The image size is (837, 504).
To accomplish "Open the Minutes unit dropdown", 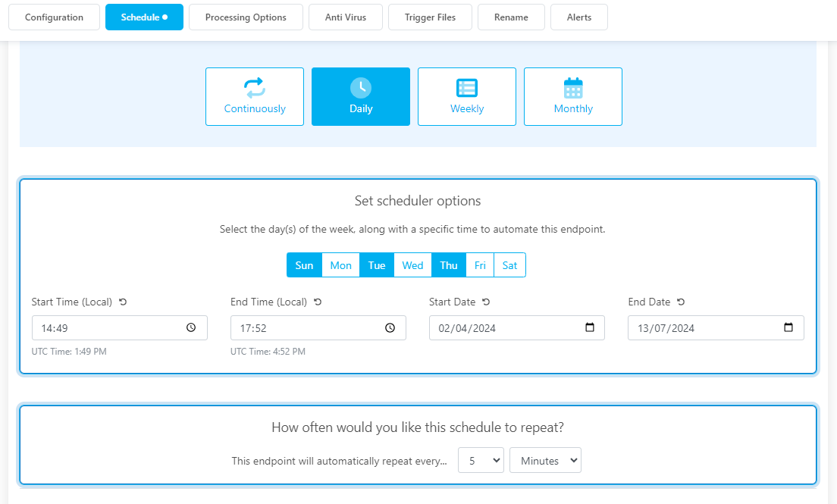I will pos(545,460).
